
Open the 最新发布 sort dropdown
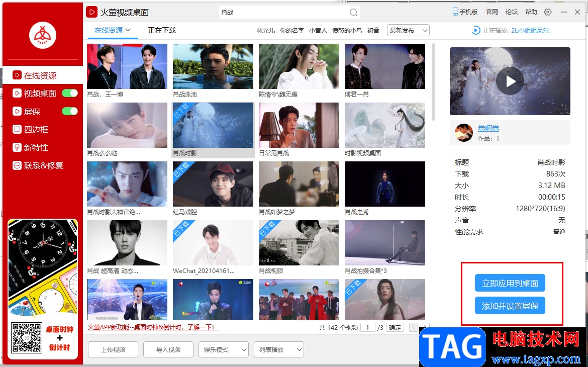(x=409, y=30)
